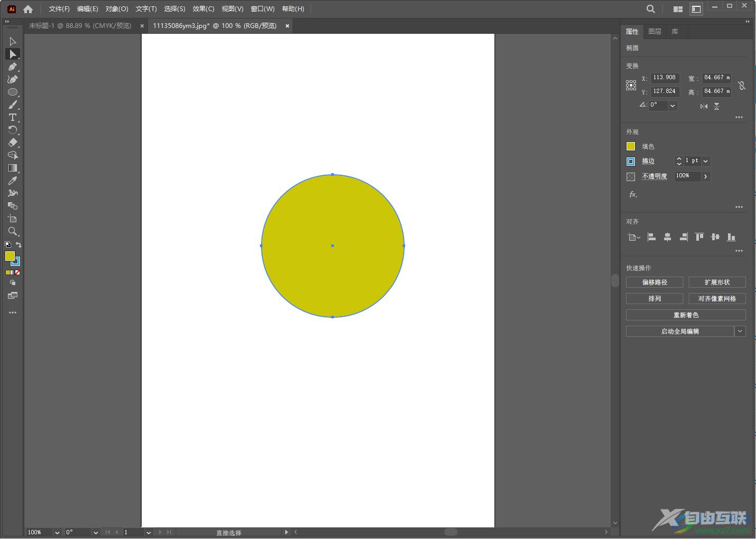The width and height of the screenshot is (756, 539).
Task: Open the 文件(F) menu
Action: click(59, 9)
